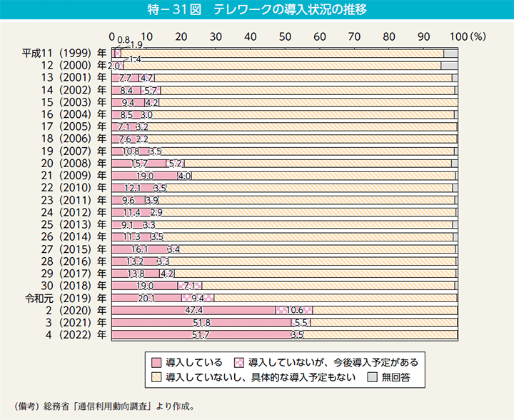514x420 pixels.
Task: Click the 7.1 value in the 2018 bar
Action: 190,286
